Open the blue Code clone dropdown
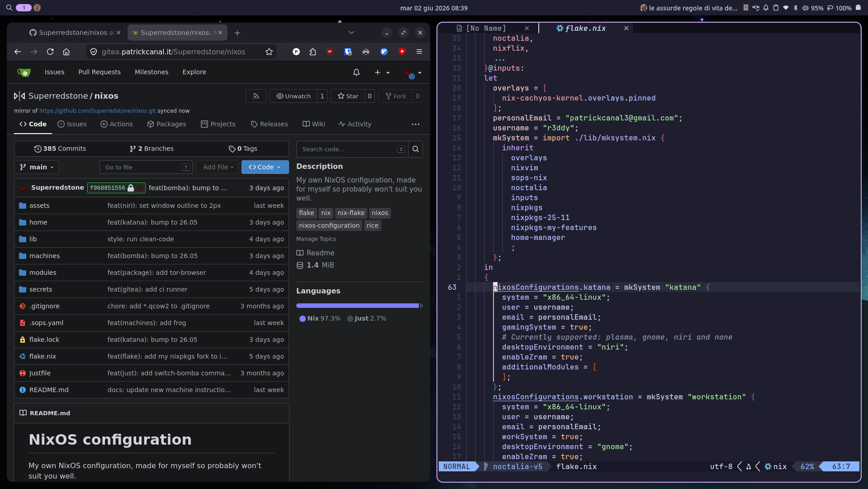868x489 pixels. pyautogui.click(x=265, y=167)
